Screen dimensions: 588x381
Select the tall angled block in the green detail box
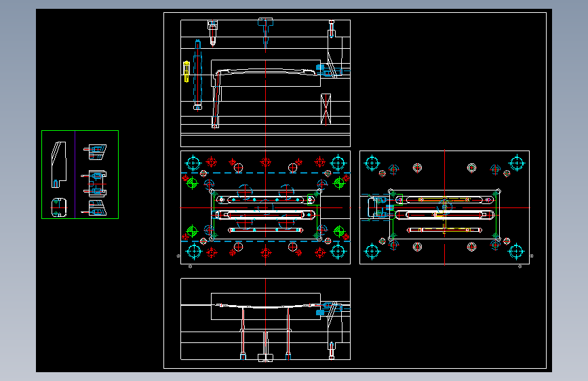click(x=59, y=165)
